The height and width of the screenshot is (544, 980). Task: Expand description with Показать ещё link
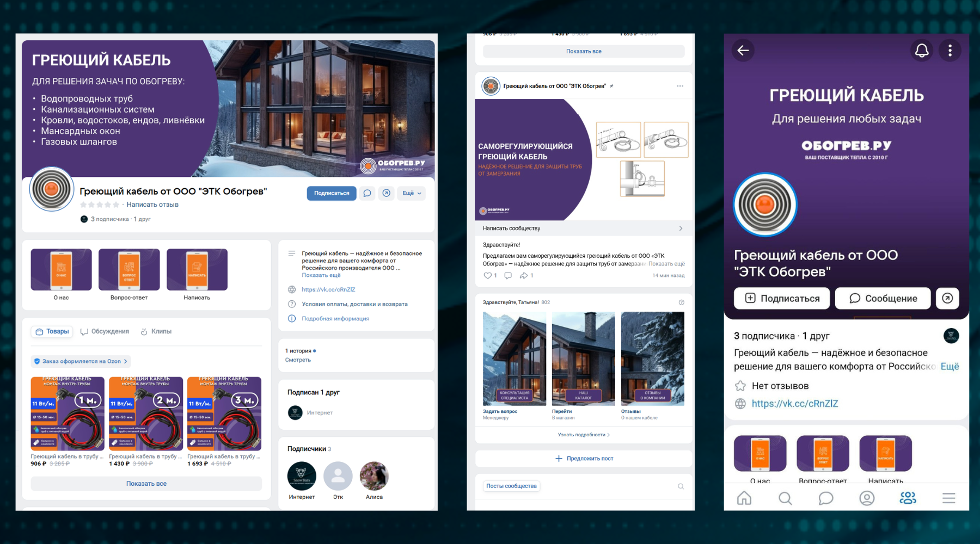coord(321,275)
